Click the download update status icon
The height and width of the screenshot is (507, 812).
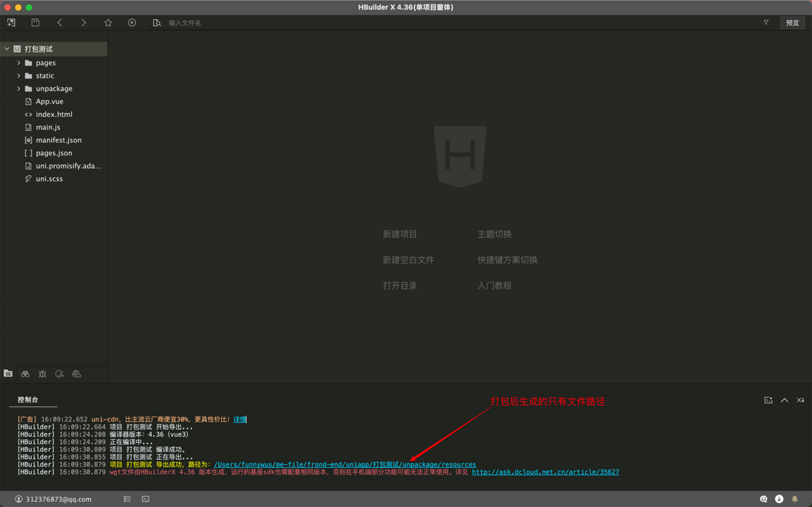[779, 500]
